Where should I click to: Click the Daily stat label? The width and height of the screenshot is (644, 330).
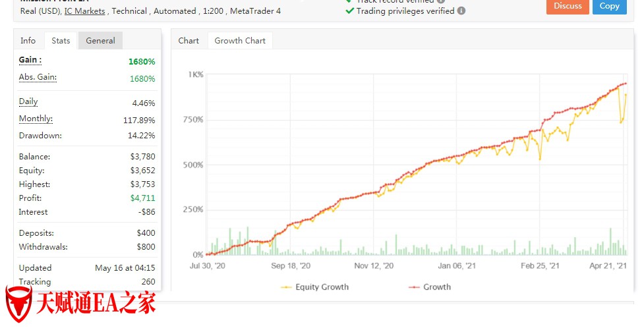[x=28, y=102]
